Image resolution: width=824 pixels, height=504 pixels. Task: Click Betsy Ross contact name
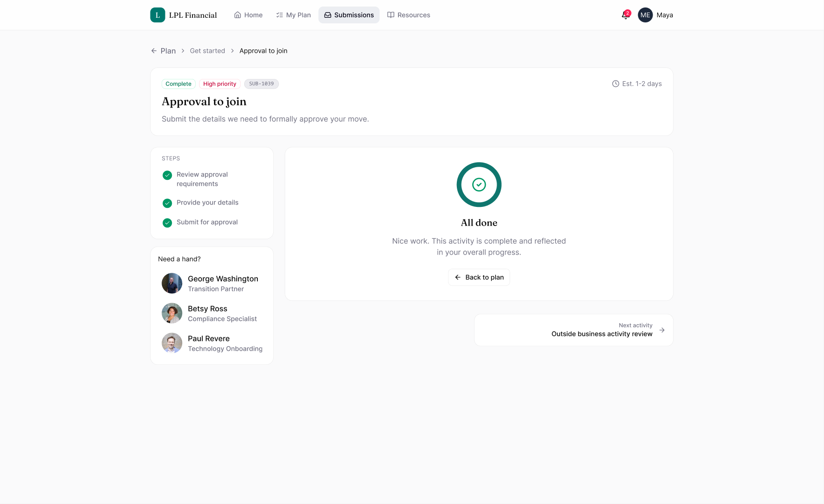[x=207, y=309]
